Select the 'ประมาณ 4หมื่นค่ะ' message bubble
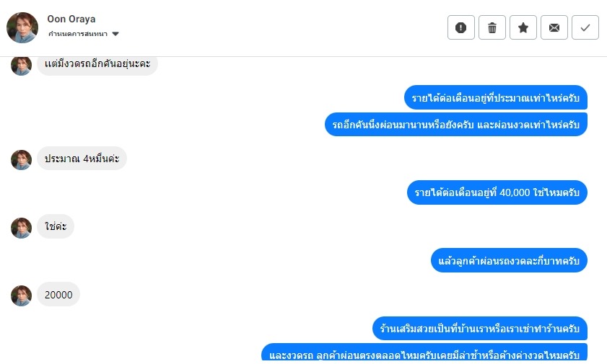607x364 pixels. point(82,159)
